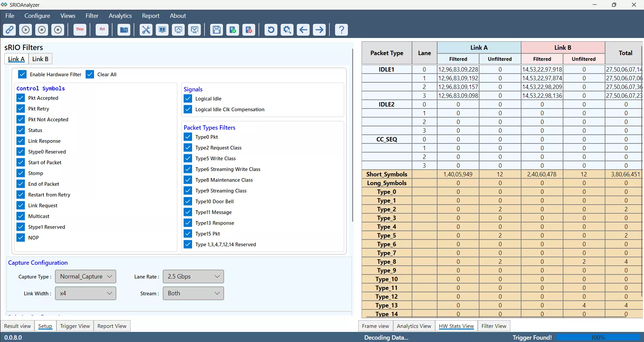Viewport: 644px width, 342px height.
Task: Open the Capture Type dropdown
Action: (x=86, y=276)
